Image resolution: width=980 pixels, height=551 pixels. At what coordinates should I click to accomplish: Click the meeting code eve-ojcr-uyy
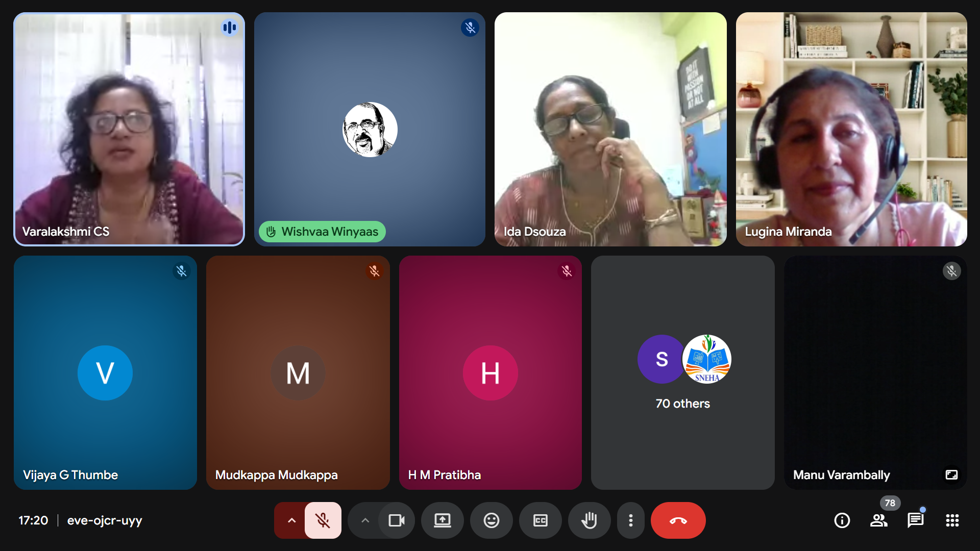[x=105, y=520]
